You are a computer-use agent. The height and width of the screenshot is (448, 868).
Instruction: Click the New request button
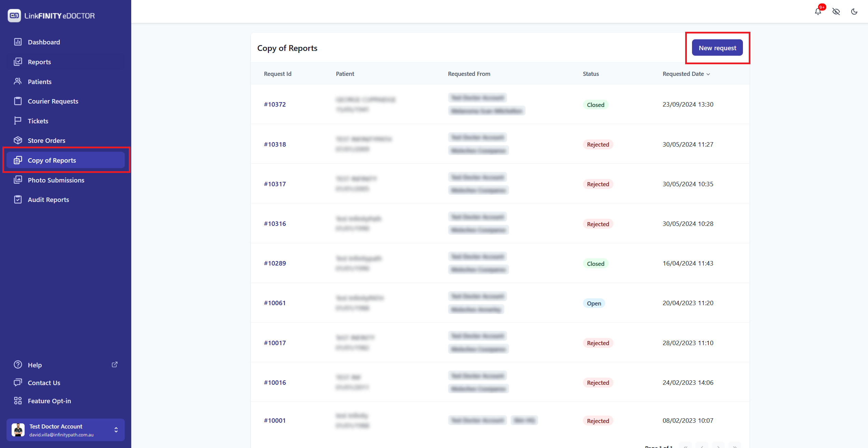coord(717,48)
